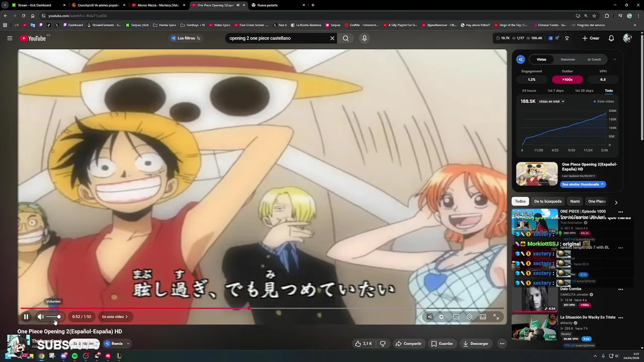This screenshot has height=362, width=644.
Task: Reload the page in the browser
Action: [x=23, y=16]
